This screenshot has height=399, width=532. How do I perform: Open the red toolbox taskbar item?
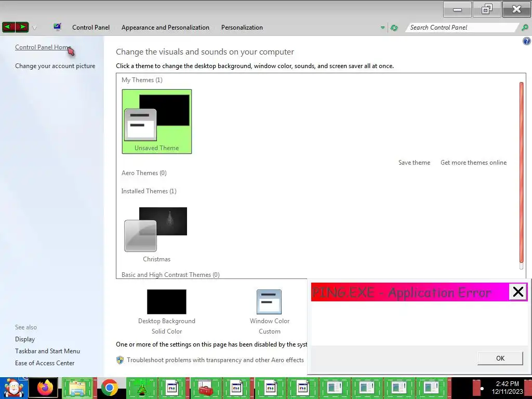206,388
